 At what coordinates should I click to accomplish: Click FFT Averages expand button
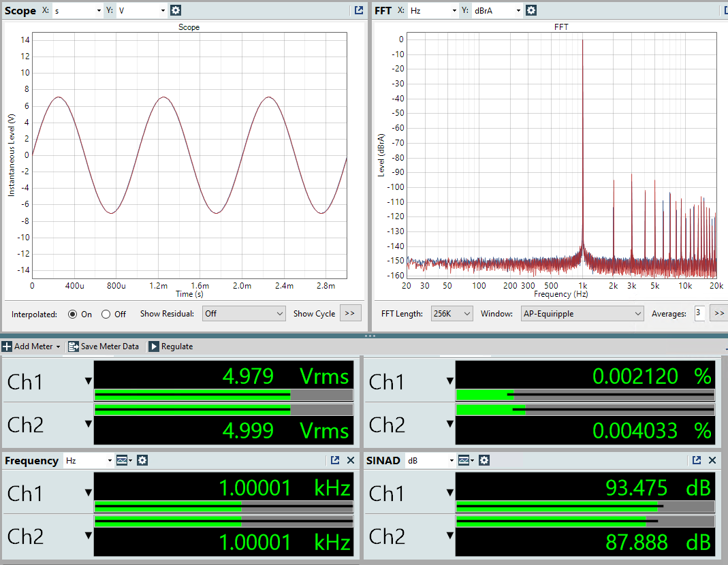click(x=719, y=313)
